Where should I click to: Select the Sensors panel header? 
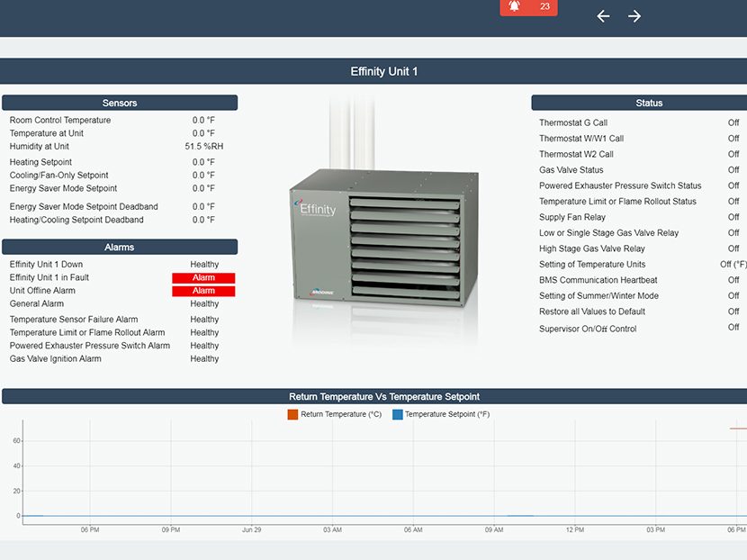coord(120,103)
